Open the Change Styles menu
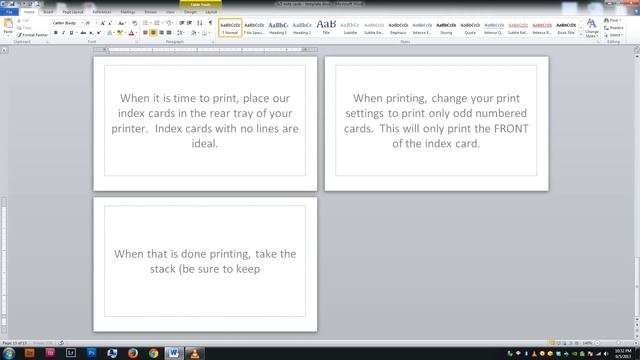 click(591, 28)
